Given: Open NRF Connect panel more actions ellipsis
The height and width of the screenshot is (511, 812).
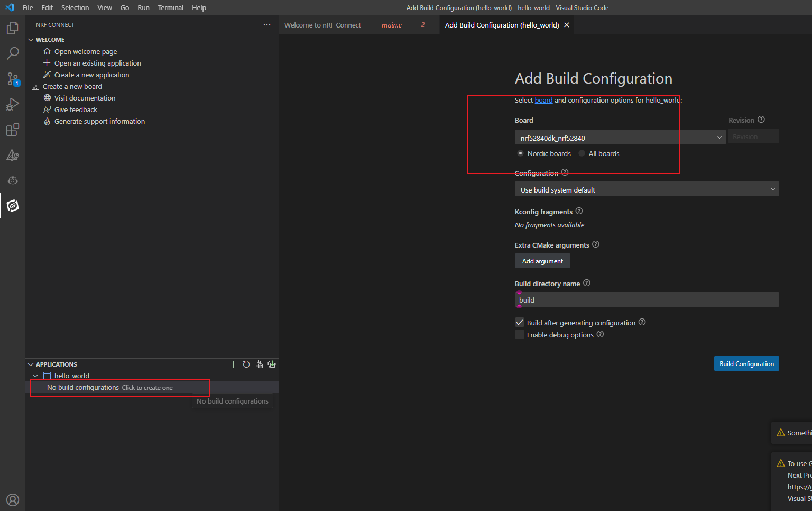Looking at the screenshot, I should (x=267, y=25).
